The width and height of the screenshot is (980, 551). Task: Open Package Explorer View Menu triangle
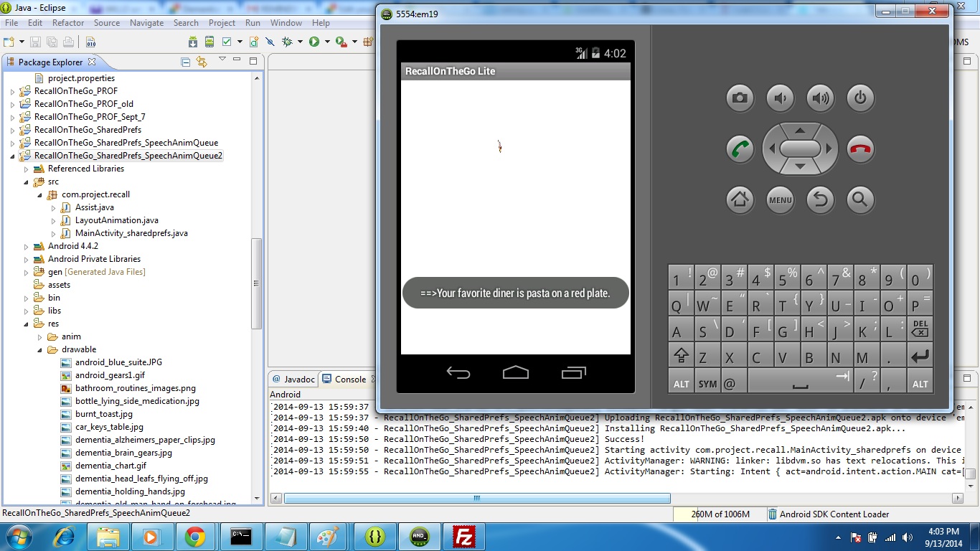tap(222, 59)
